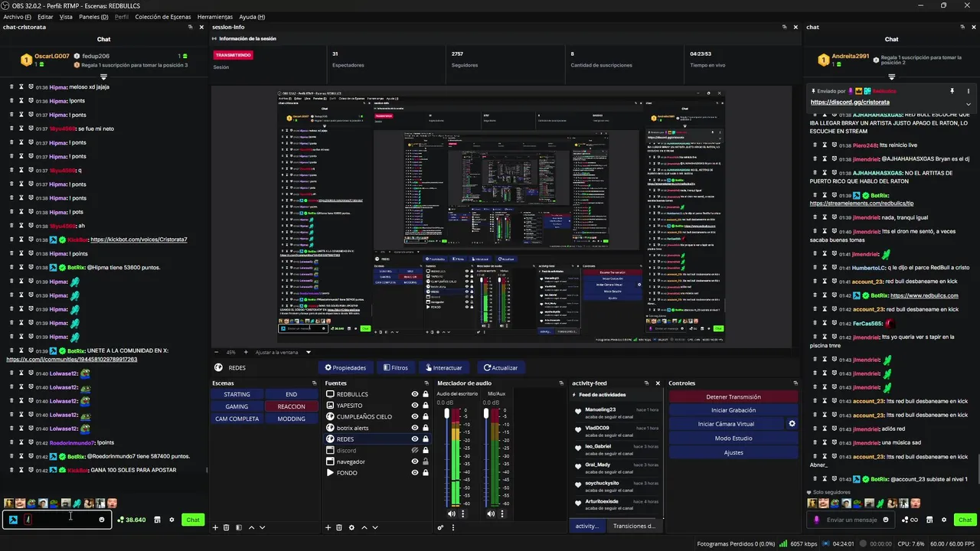Screen dimensions: 980x551
Task: Expand the pinned message chevron in the right chat
Action: [969, 103]
